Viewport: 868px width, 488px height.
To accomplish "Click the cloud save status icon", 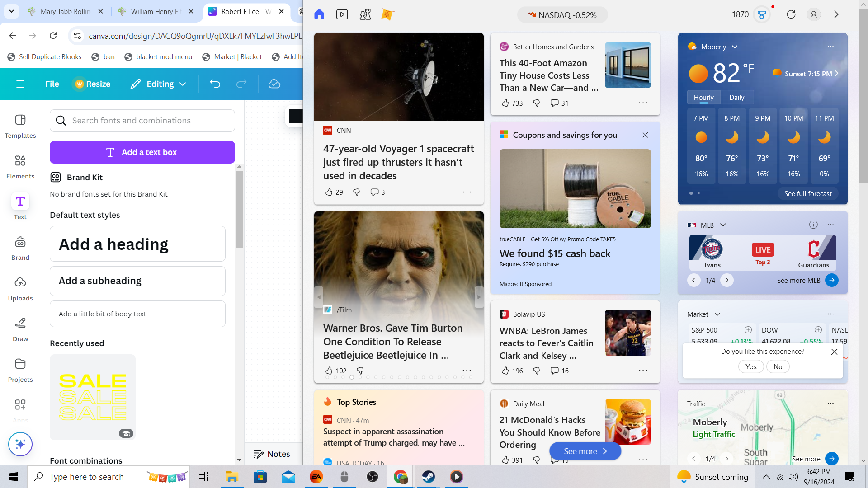I will click(x=274, y=84).
